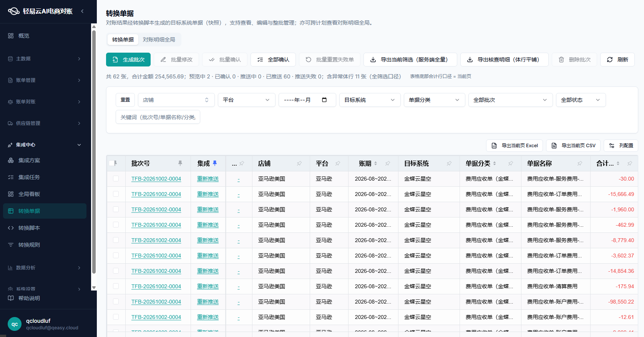Click the 刷新 button
Screen dimensions: 644x337
click(617, 60)
